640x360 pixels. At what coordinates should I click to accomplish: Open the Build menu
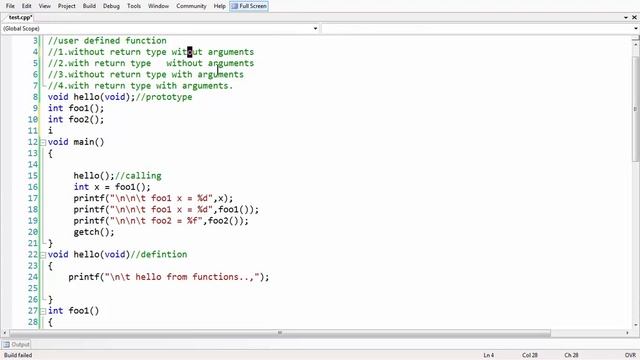coord(89,6)
